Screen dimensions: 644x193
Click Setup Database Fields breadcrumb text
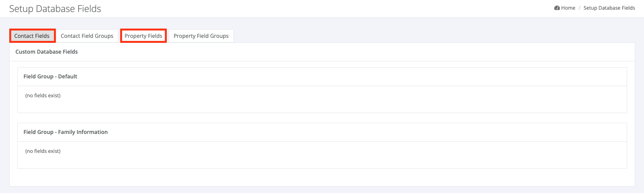(609, 8)
